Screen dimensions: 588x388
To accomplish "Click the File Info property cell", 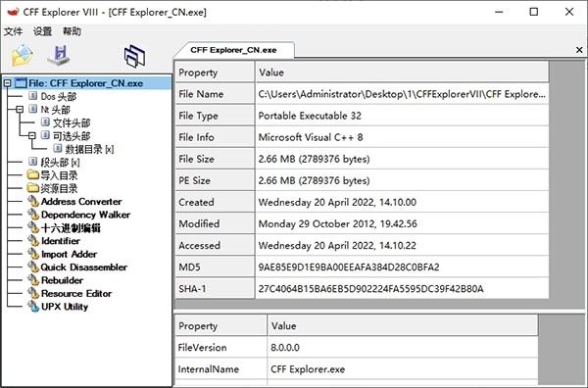I will 215,137.
